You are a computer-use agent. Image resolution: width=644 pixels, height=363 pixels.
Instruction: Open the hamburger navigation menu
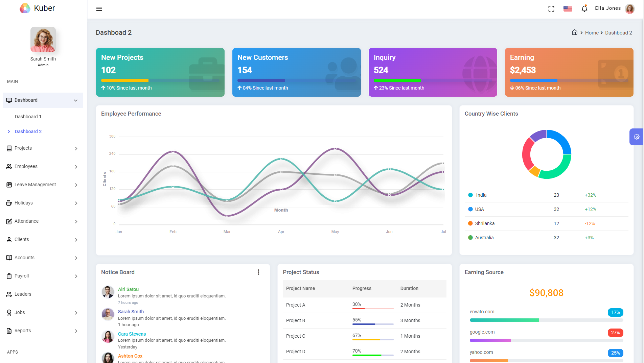(x=99, y=9)
